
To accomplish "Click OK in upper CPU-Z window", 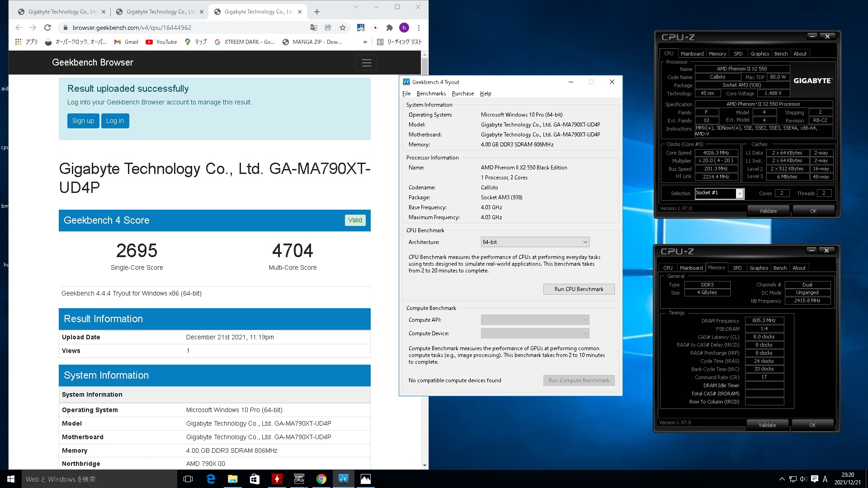I will coord(813,211).
